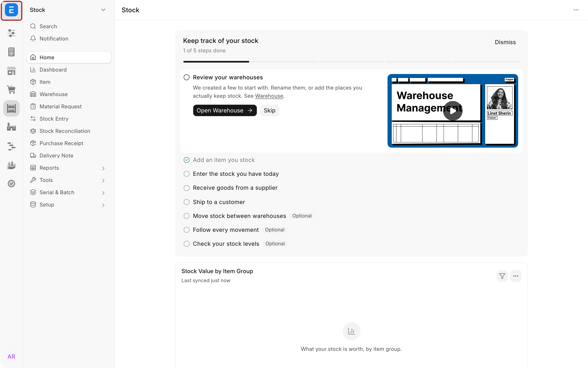Open the Stock workspace dropdown chevron
Viewport: 588px width, 368px height.
103,10
